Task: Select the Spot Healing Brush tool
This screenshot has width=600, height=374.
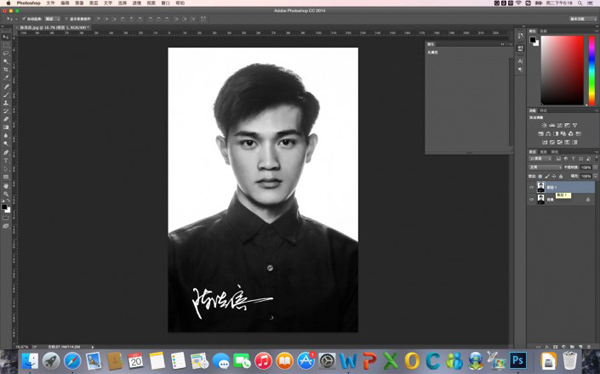Action: coord(6,87)
